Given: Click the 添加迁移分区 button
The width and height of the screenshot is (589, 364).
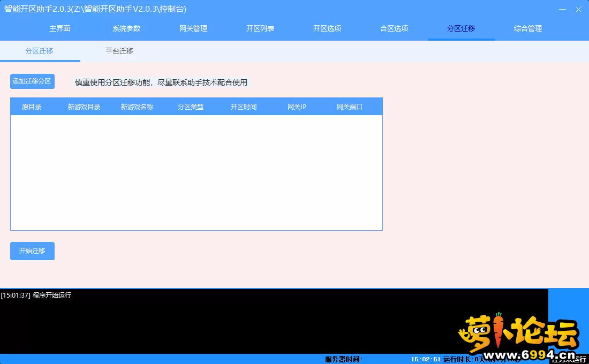Looking at the screenshot, I should point(32,81).
